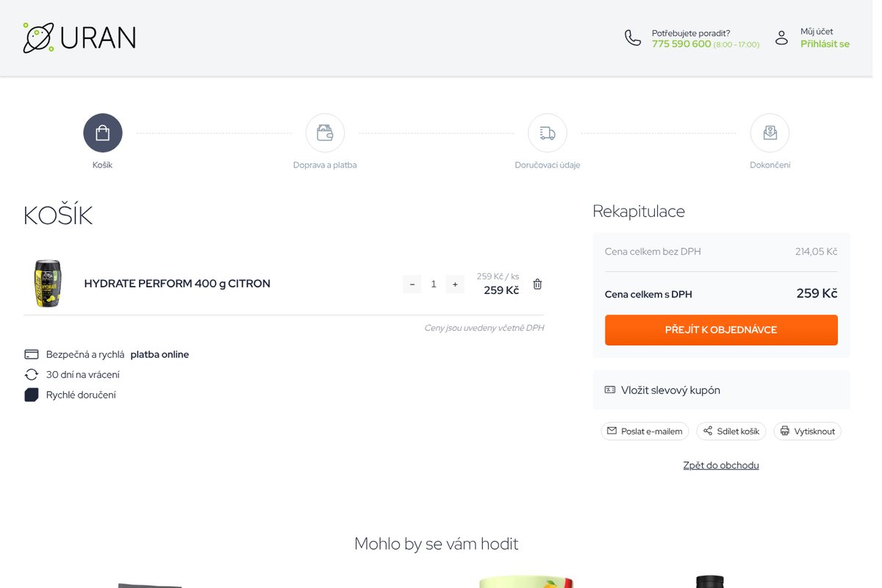This screenshot has width=882, height=588.
Task: Click the URAN planet logo
Action: click(x=79, y=37)
